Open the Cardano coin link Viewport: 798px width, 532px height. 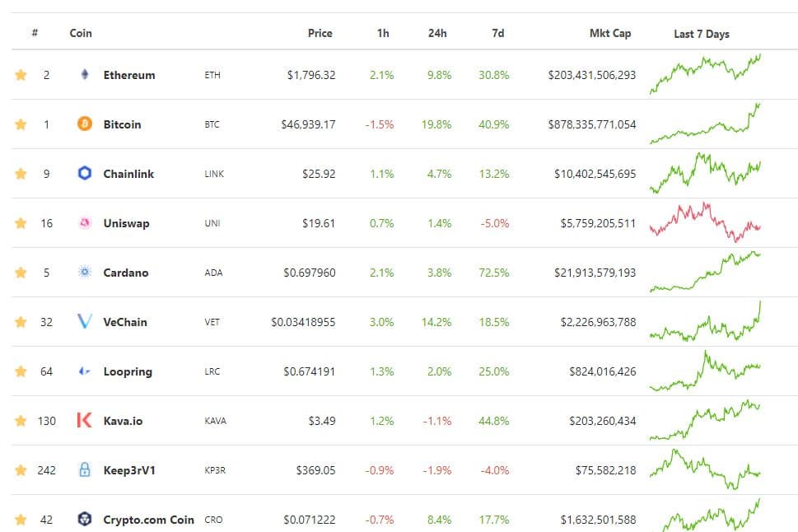point(126,273)
